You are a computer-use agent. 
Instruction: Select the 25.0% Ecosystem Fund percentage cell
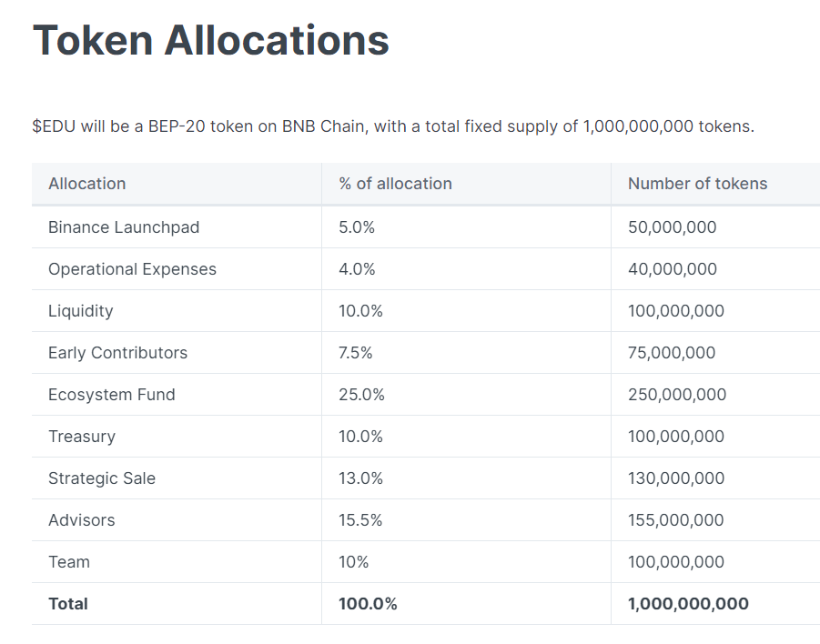pyautogui.click(x=361, y=395)
